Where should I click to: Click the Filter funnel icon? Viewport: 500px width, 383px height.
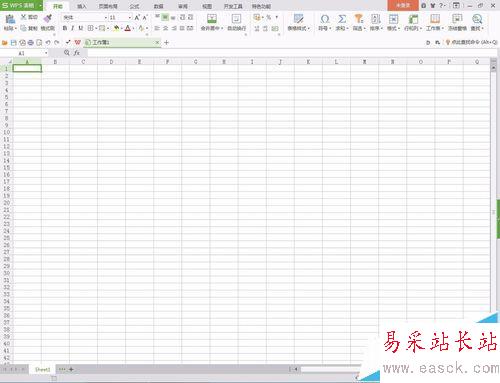(359, 18)
